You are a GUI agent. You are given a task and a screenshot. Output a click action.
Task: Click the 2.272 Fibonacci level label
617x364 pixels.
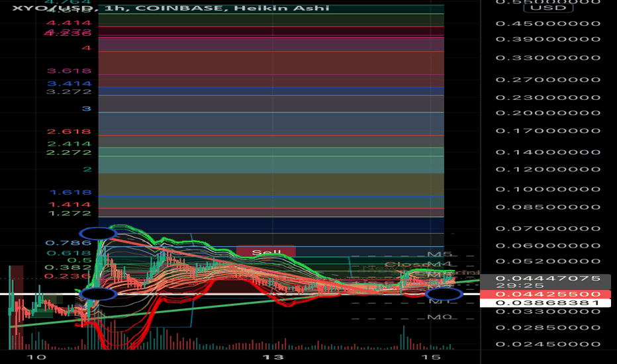pyautogui.click(x=69, y=152)
